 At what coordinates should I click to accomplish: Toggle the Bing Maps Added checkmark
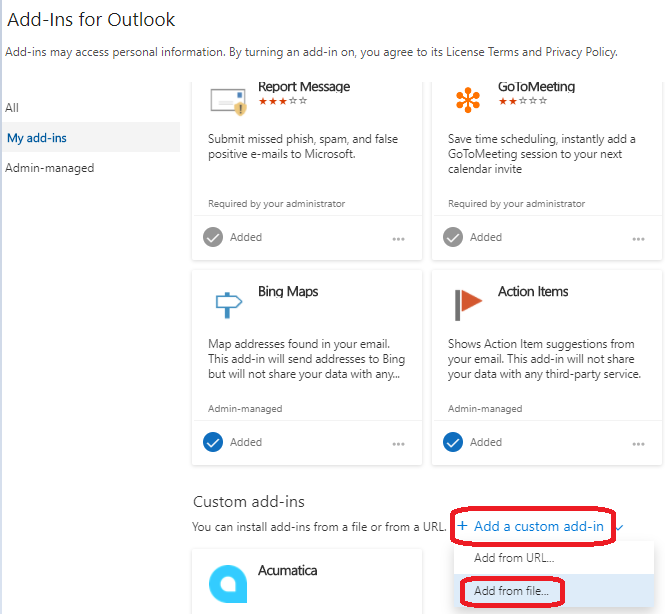pos(213,442)
